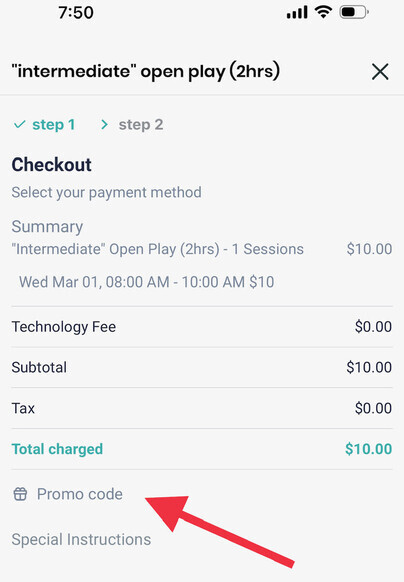This screenshot has height=582, width=404.
Task: Tap the Subtotal row
Action: click(202, 367)
